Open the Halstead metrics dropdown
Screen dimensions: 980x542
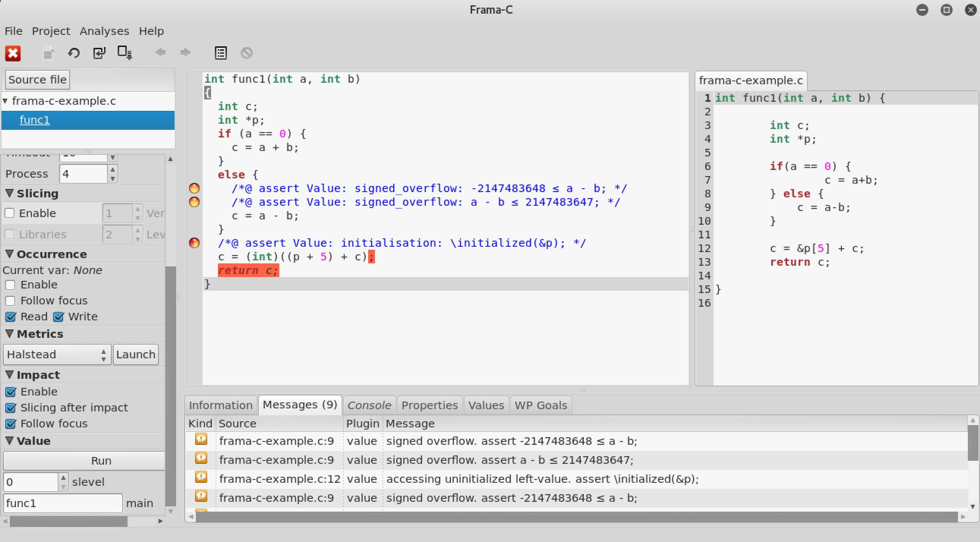(x=57, y=355)
